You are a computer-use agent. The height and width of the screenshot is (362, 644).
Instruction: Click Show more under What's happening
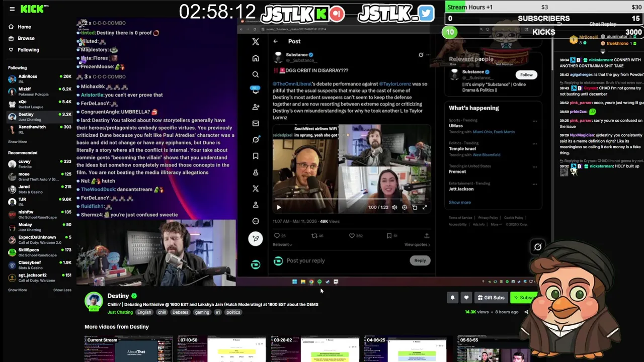point(460,202)
